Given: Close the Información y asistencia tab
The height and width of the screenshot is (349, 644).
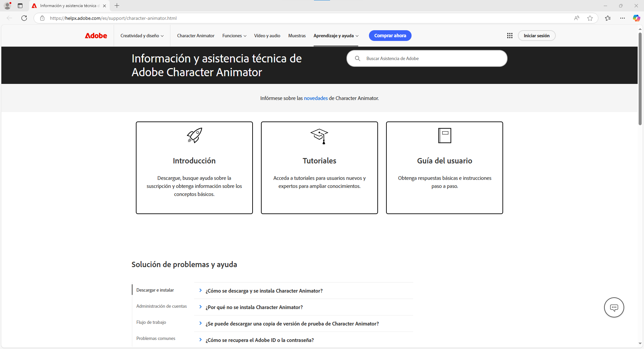Looking at the screenshot, I should coord(105,6).
